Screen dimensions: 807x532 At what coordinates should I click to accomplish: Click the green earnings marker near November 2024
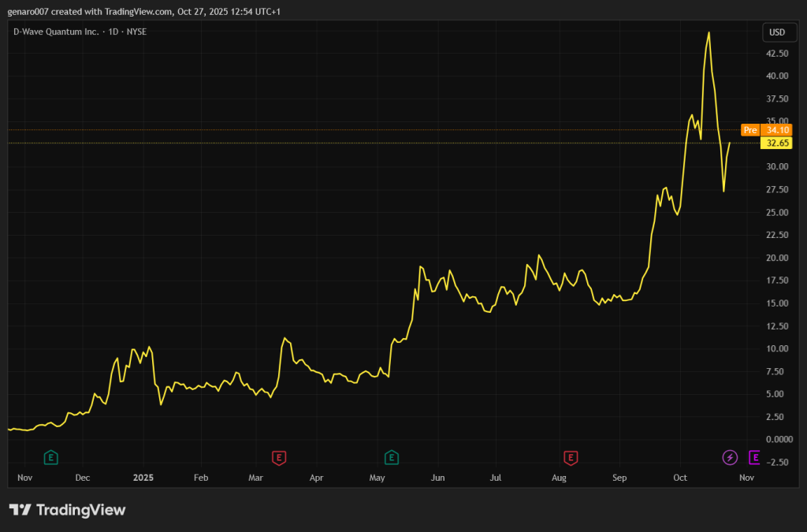click(50, 456)
